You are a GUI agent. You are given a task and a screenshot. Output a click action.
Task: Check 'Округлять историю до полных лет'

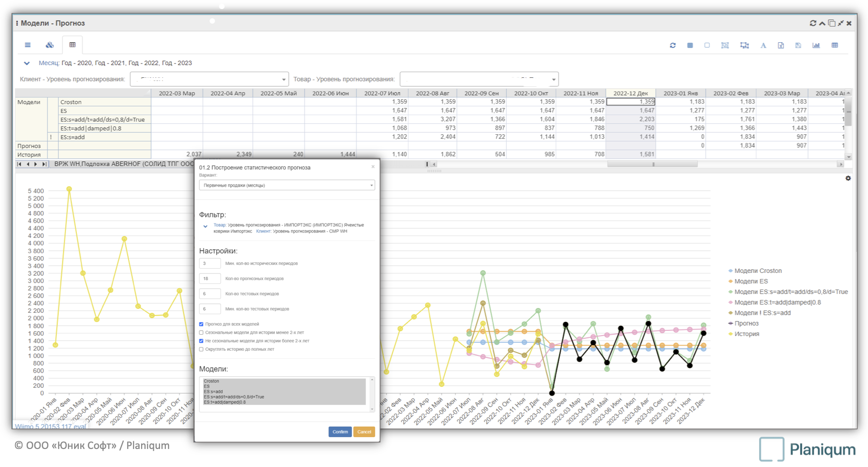[201, 349]
